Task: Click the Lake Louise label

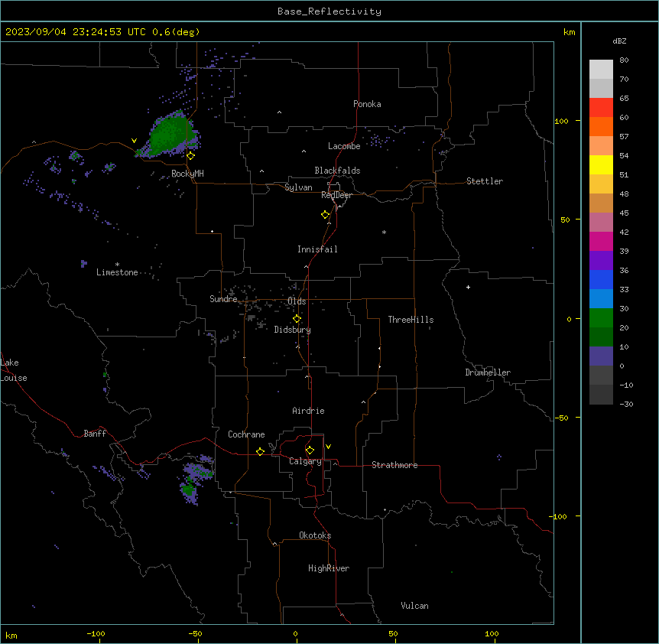Action: coord(14,370)
